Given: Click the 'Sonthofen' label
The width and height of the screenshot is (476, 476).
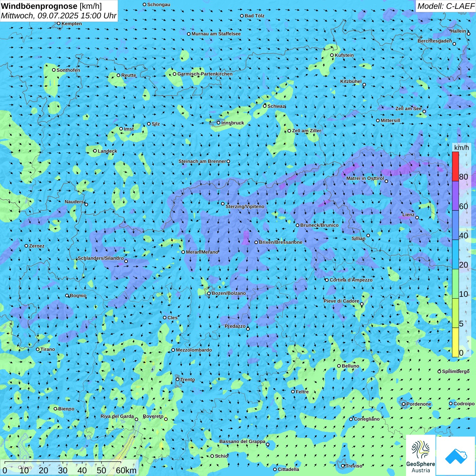Looking at the screenshot, I should (68, 70).
